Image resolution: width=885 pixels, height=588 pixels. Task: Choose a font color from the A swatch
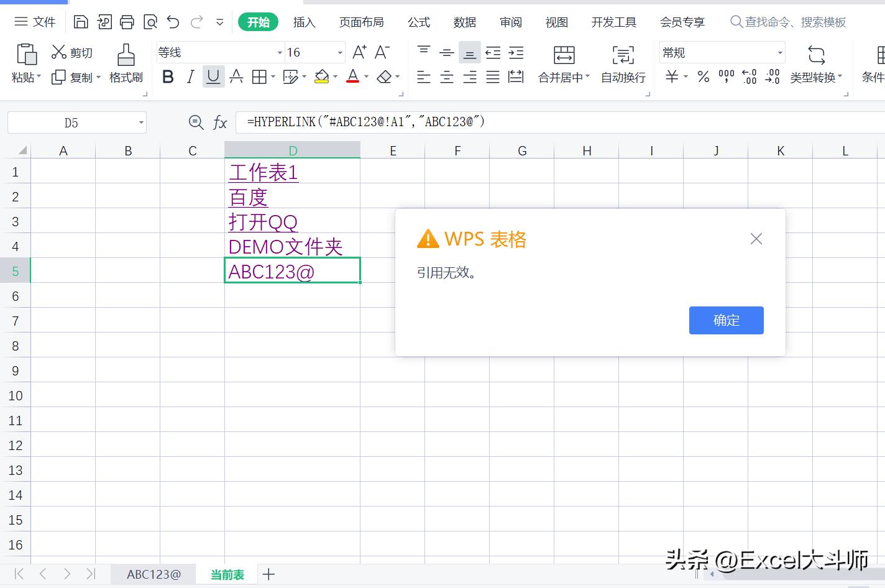tap(352, 76)
